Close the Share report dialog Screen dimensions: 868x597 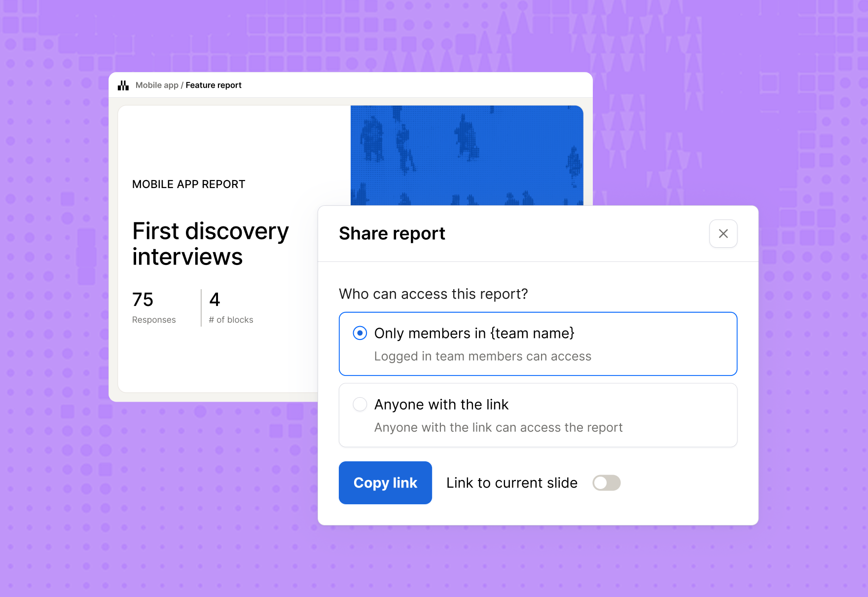click(x=723, y=233)
